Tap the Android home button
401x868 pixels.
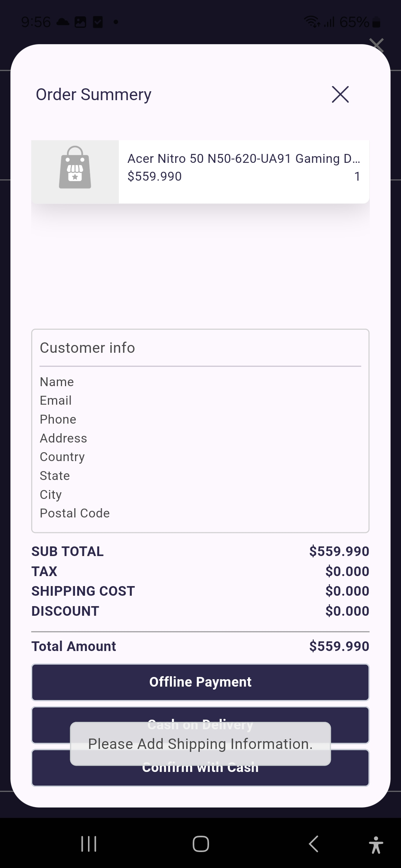[x=200, y=844]
